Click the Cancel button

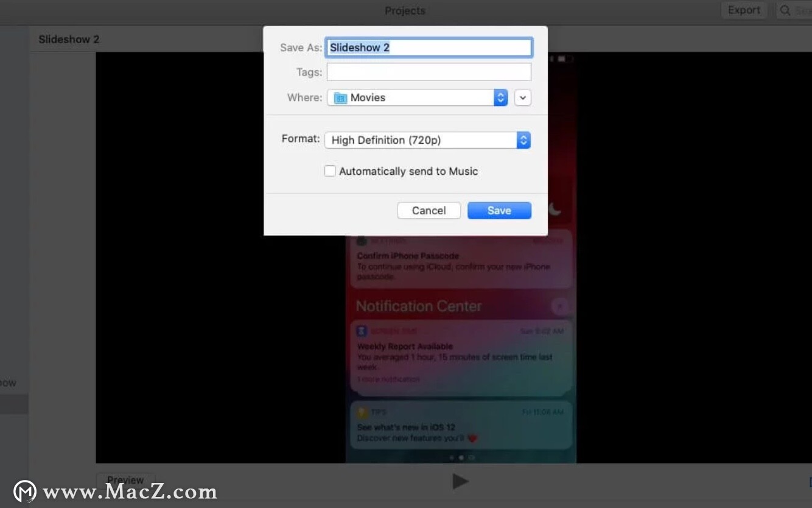tap(429, 211)
